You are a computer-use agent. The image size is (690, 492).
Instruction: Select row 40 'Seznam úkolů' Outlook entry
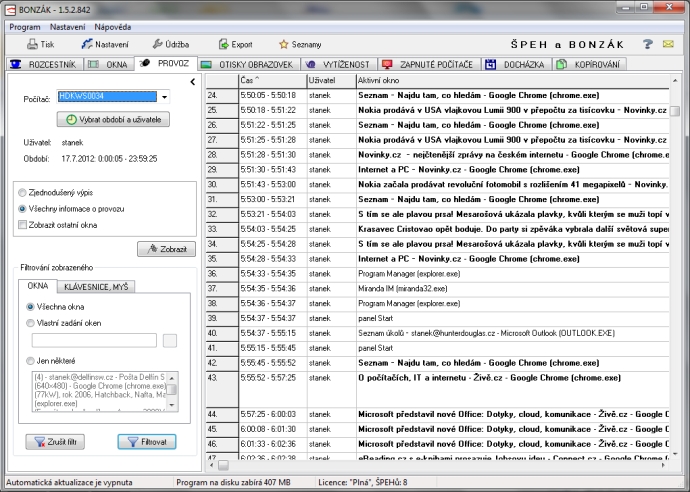pyautogui.click(x=437, y=333)
